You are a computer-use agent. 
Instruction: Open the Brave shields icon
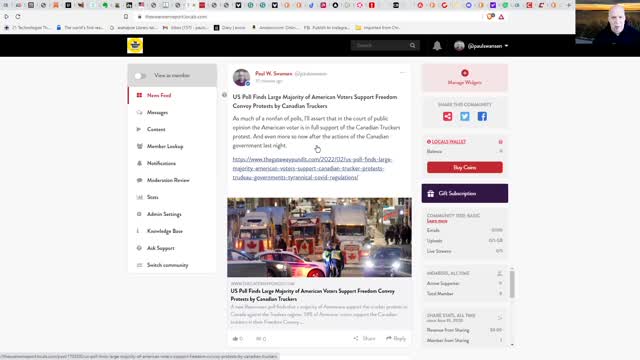click(x=491, y=17)
